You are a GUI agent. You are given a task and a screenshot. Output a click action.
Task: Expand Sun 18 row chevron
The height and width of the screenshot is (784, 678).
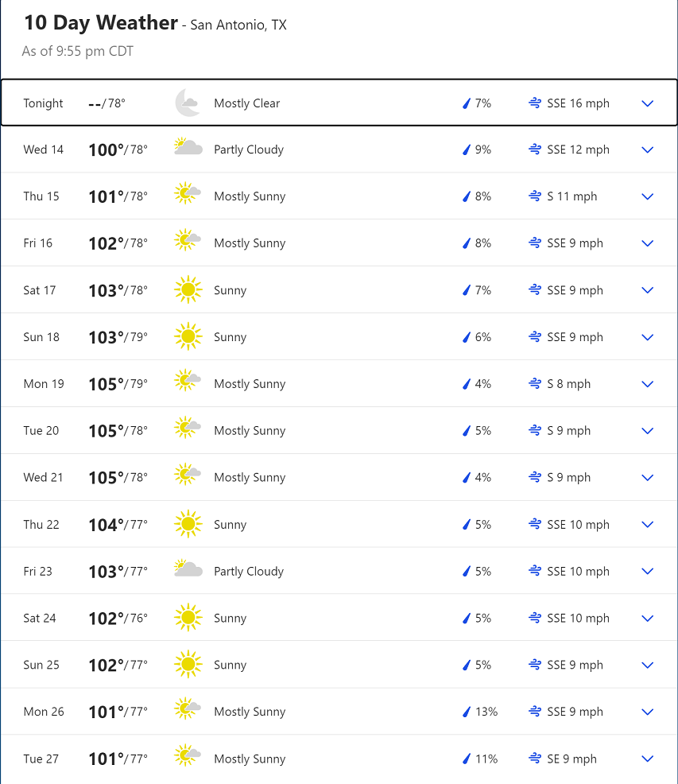pyautogui.click(x=648, y=337)
